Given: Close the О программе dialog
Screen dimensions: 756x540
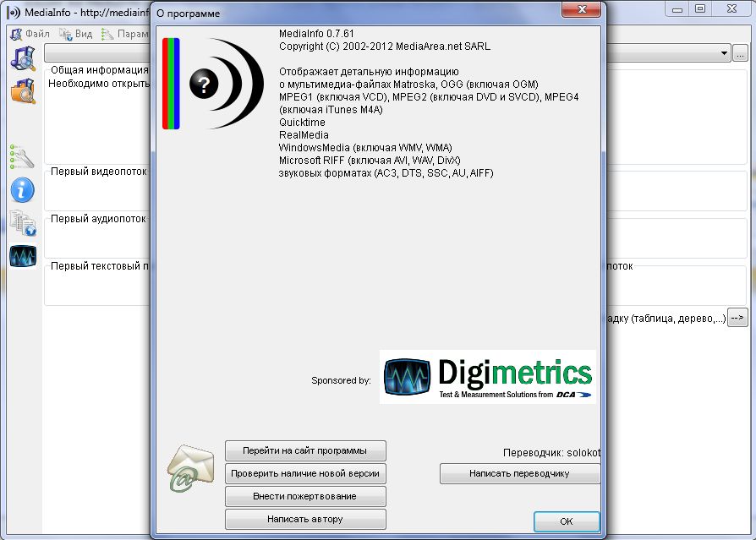Looking at the screenshot, I should [x=582, y=9].
